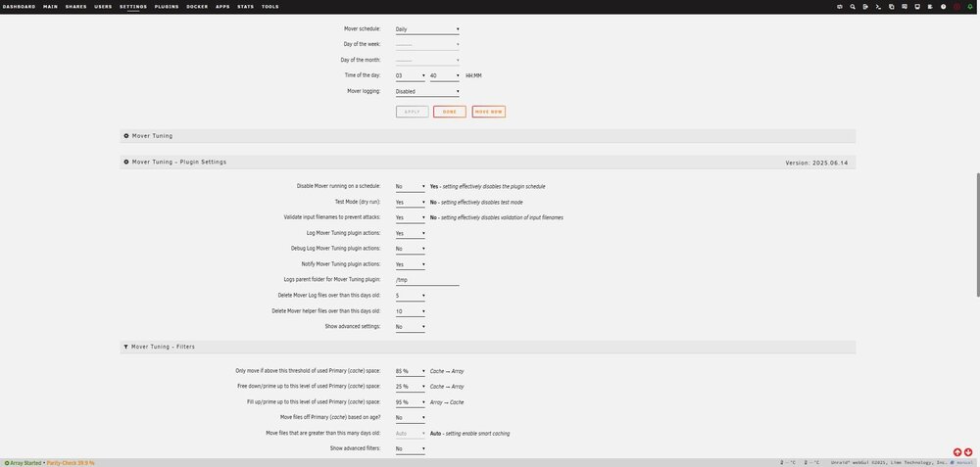The width and height of the screenshot is (980, 467).
Task: Click the Apply button
Action: pyautogui.click(x=413, y=112)
